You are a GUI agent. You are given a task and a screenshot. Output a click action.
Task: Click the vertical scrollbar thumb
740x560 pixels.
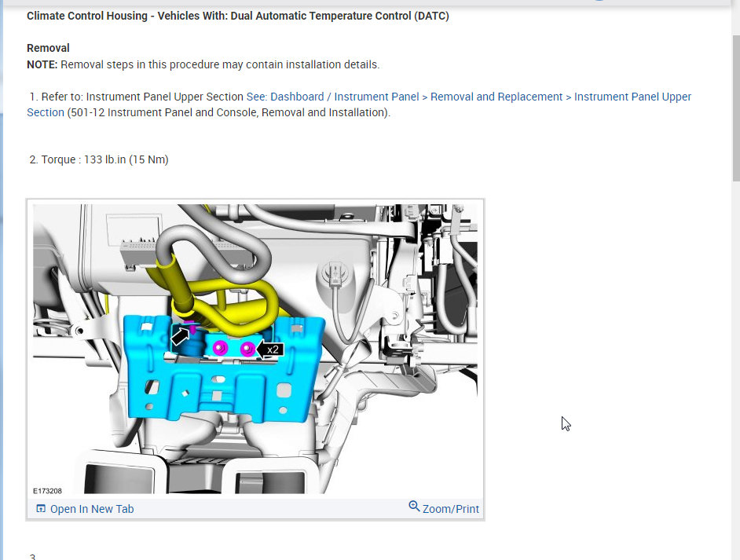click(736, 108)
